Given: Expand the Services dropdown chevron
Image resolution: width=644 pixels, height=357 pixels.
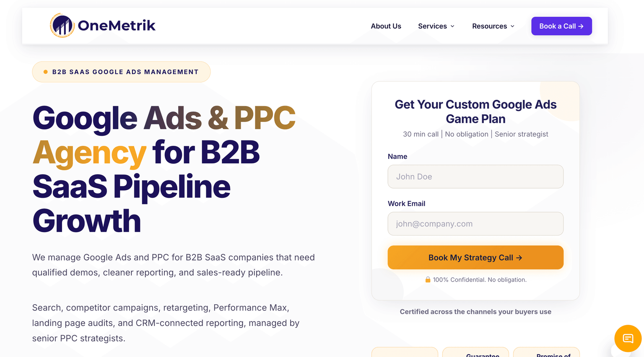Looking at the screenshot, I should (452, 26).
